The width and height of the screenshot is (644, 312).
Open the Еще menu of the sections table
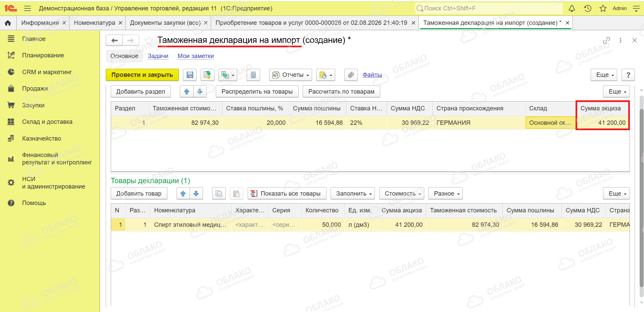coord(617,92)
